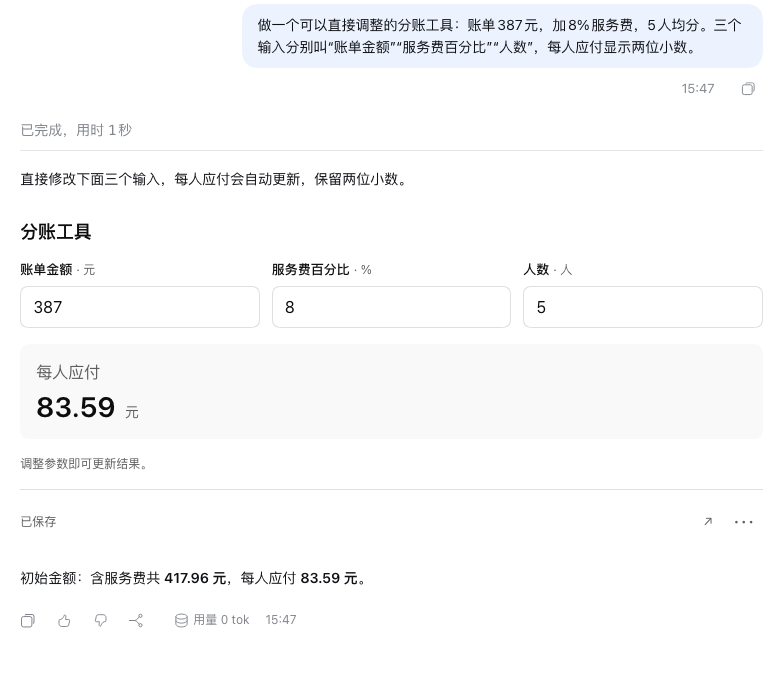Focus the 人数 input field

[642, 307]
